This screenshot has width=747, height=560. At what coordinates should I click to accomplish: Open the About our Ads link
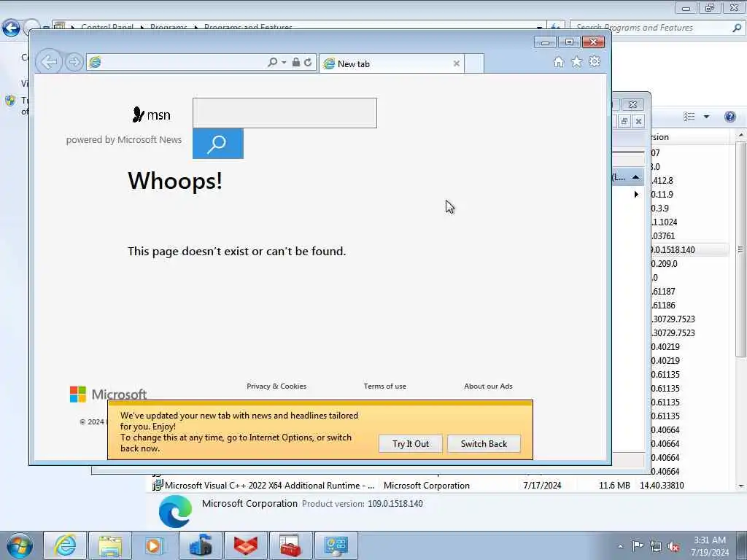pos(488,386)
